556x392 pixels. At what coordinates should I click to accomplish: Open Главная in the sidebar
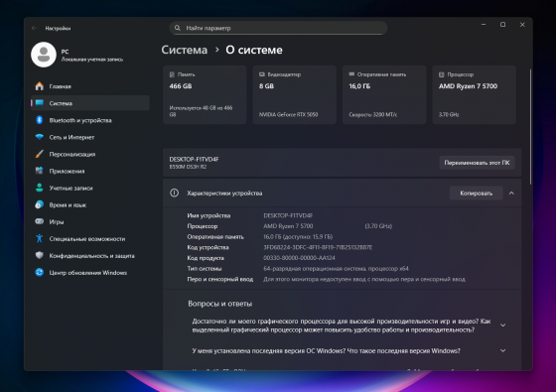[90, 86]
